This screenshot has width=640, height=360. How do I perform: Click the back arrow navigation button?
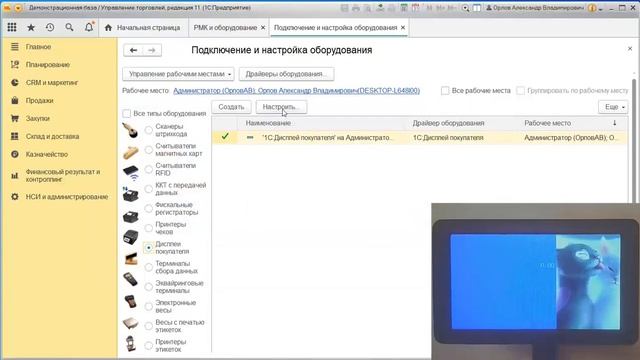coord(133,50)
